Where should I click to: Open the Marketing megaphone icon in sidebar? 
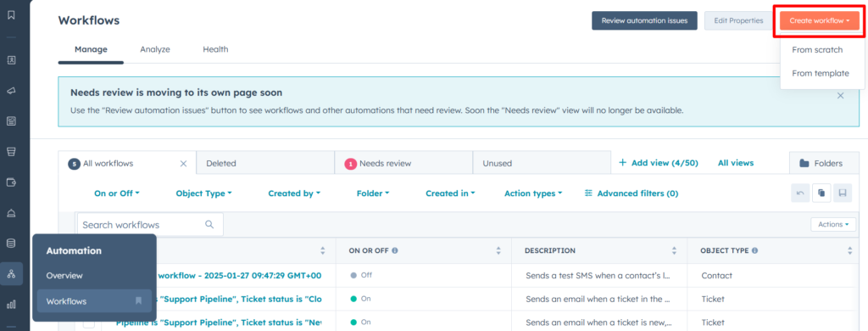[x=11, y=91]
